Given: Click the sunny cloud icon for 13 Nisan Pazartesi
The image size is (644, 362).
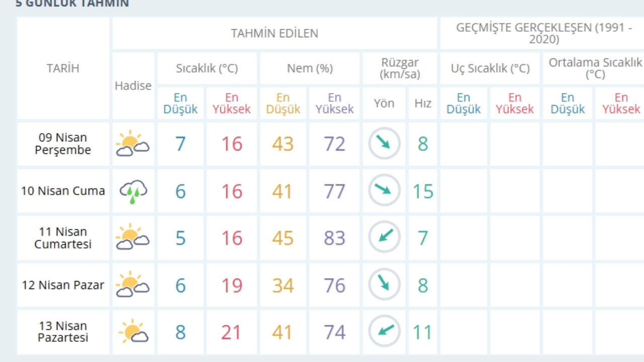Looking at the screenshot, I should (133, 332).
